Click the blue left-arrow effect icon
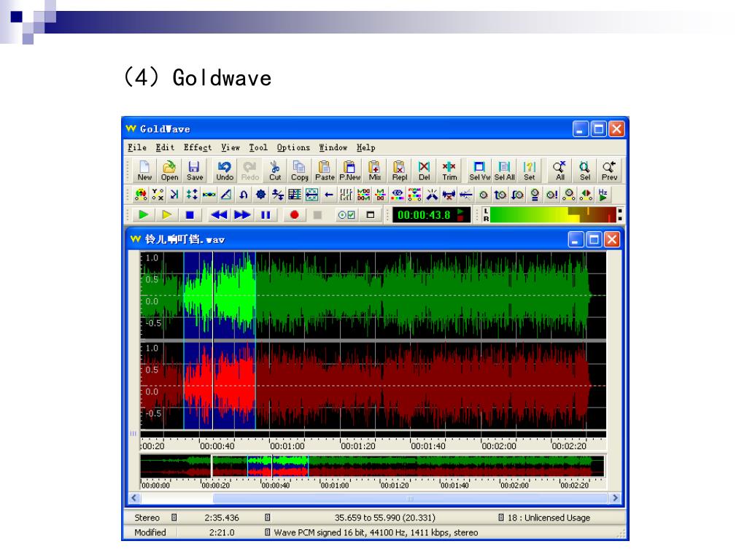 pyautogui.click(x=329, y=195)
